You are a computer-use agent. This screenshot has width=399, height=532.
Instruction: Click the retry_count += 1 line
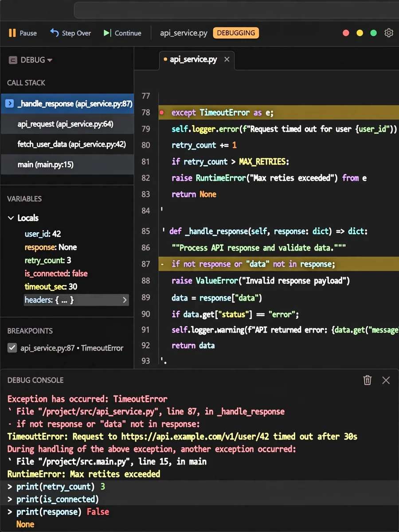click(204, 145)
